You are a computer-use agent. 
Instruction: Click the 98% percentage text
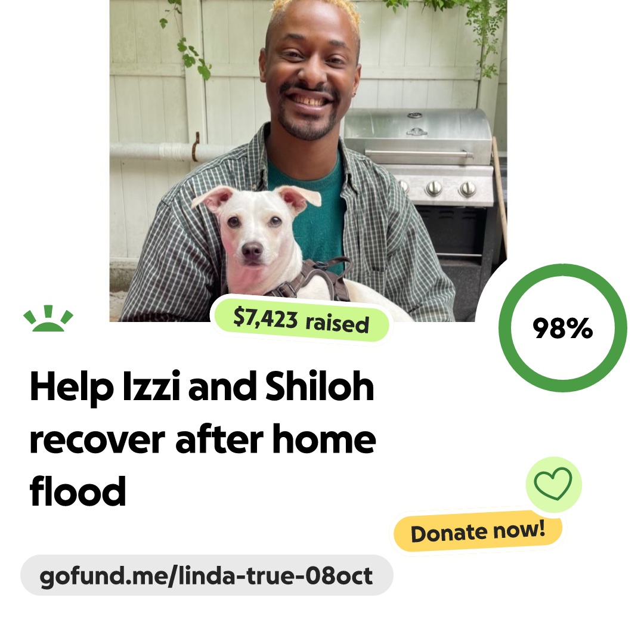563,328
